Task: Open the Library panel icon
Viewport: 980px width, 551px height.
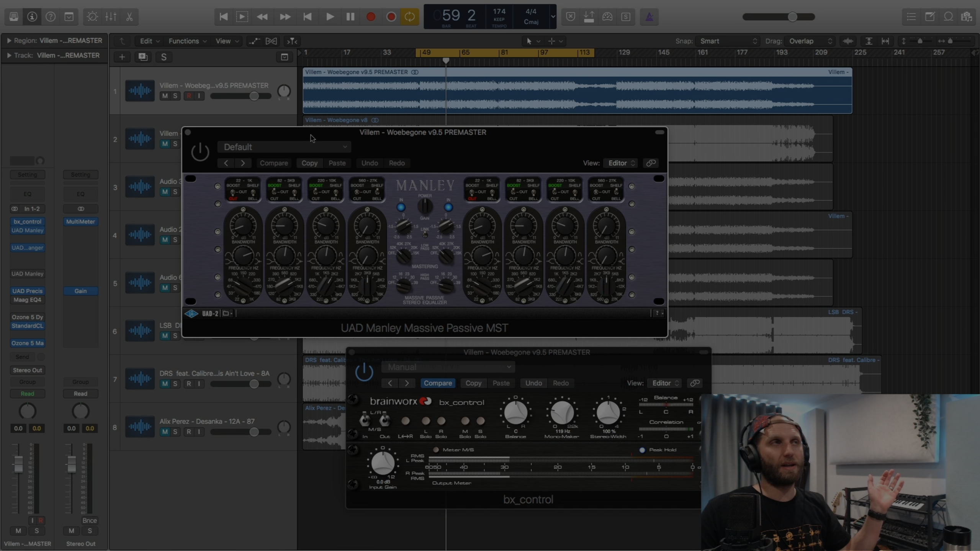Action: pos(14,17)
